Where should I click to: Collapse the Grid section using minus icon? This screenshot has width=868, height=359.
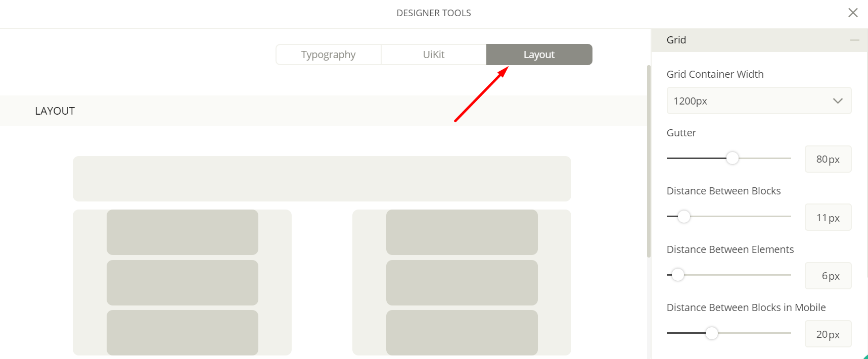point(854,40)
